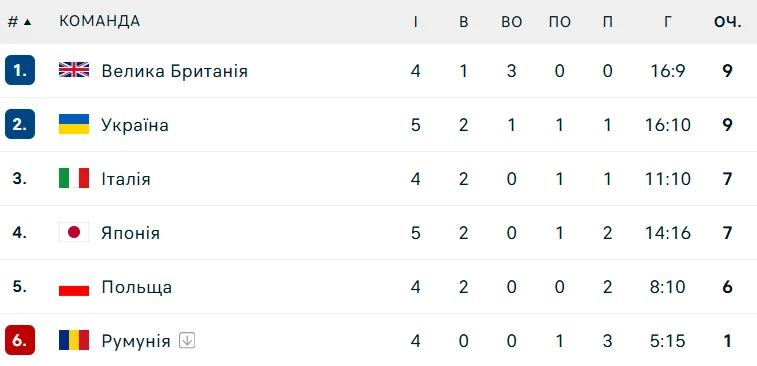The height and width of the screenshot is (366, 757).
Task: Click the Great Britain flag icon
Action: pos(74,70)
